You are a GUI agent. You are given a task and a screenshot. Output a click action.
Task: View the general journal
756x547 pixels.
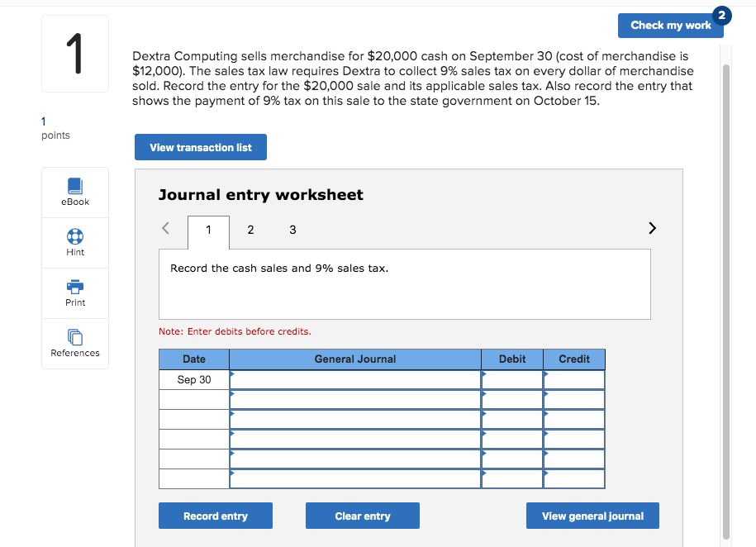[592, 515]
